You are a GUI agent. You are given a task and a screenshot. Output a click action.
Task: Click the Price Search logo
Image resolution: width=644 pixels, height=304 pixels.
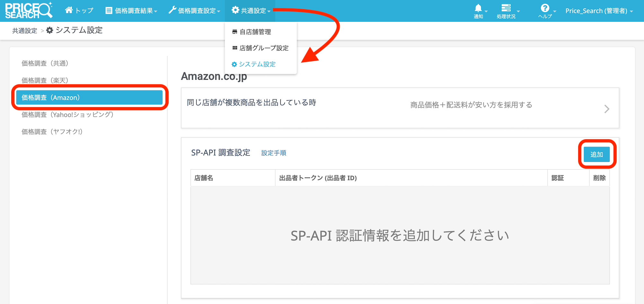tap(28, 11)
